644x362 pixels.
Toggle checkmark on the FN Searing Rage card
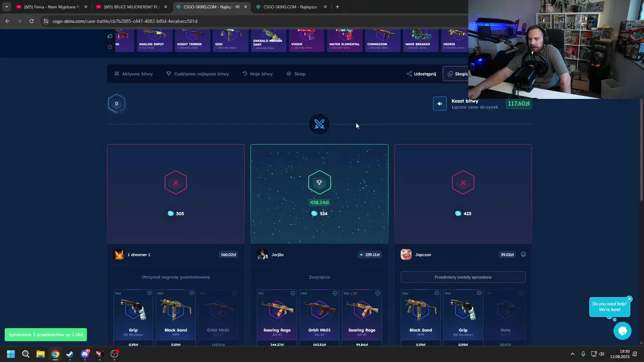click(293, 293)
